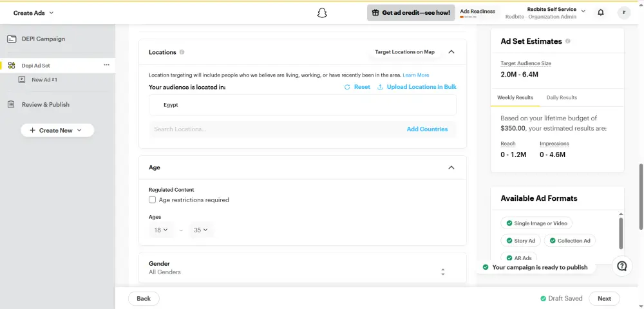644x309 pixels.
Task: Collapse the Age section chevron
Action: click(x=451, y=167)
